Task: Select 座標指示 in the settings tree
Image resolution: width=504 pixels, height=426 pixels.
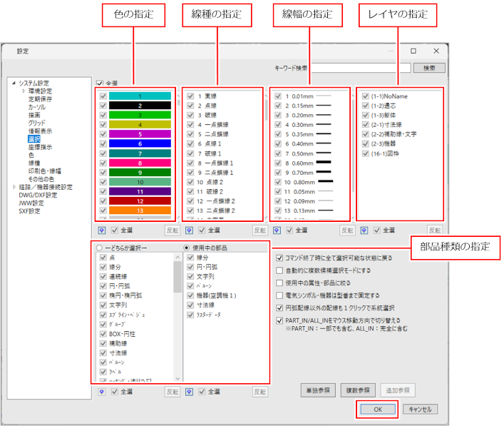Action: 40,147
